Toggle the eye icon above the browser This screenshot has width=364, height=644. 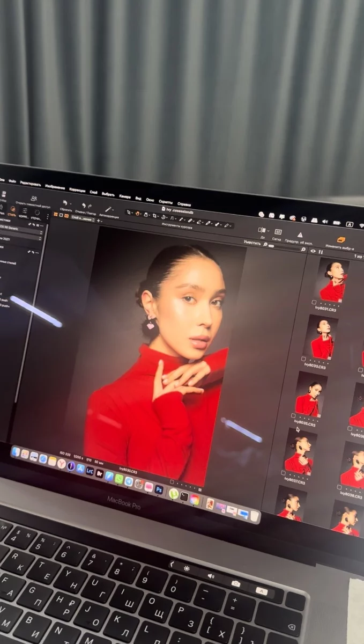pyautogui.click(x=313, y=251)
